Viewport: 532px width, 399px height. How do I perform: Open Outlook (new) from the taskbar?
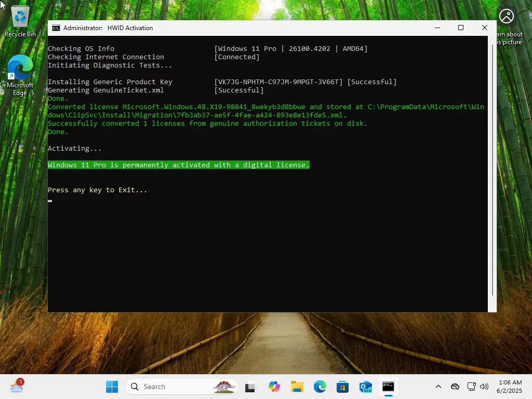pos(365,387)
